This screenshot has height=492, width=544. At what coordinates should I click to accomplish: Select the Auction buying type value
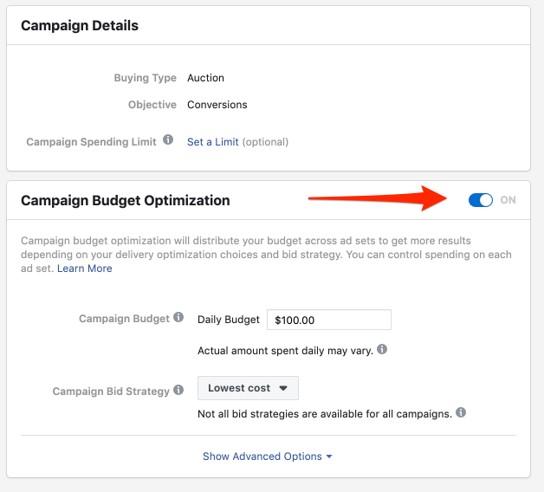[x=206, y=78]
